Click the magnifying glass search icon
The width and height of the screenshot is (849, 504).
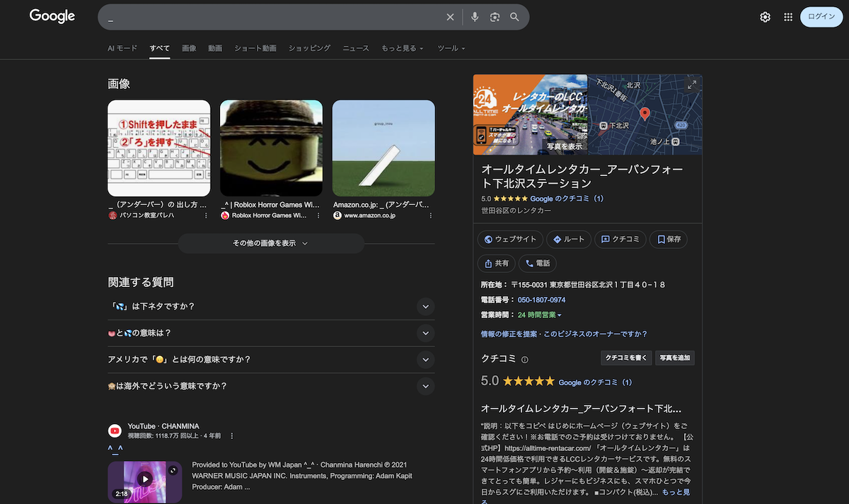click(514, 17)
